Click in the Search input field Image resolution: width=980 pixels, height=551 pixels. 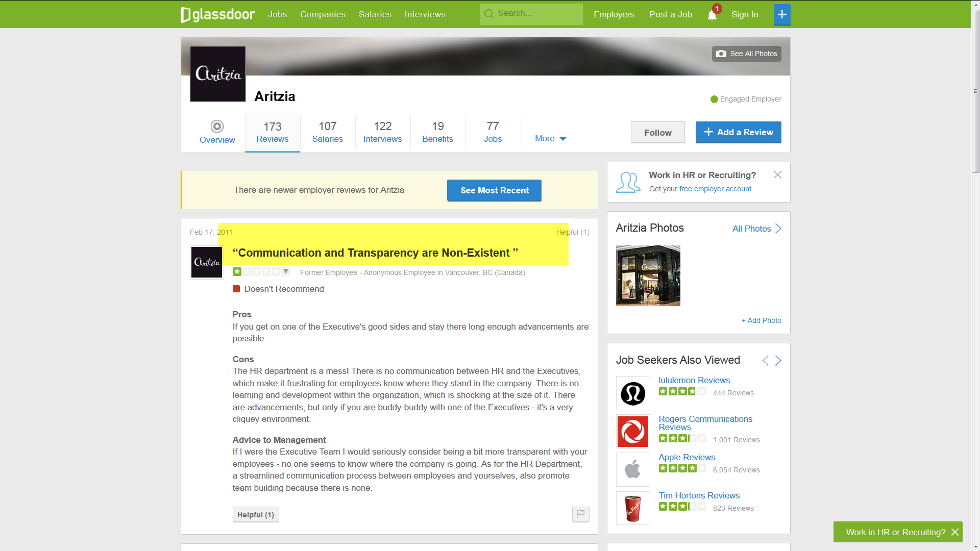[536, 14]
